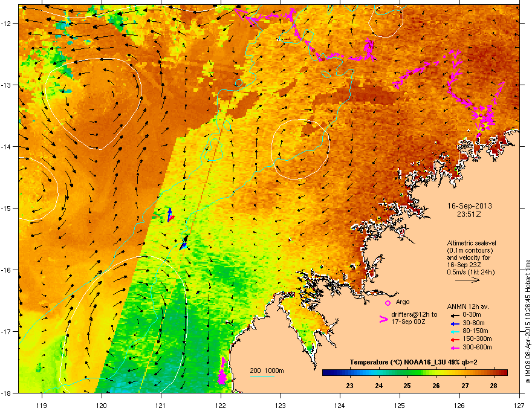Click the '30-80m' depth label
The height and width of the screenshot is (411, 532).
tap(473, 323)
